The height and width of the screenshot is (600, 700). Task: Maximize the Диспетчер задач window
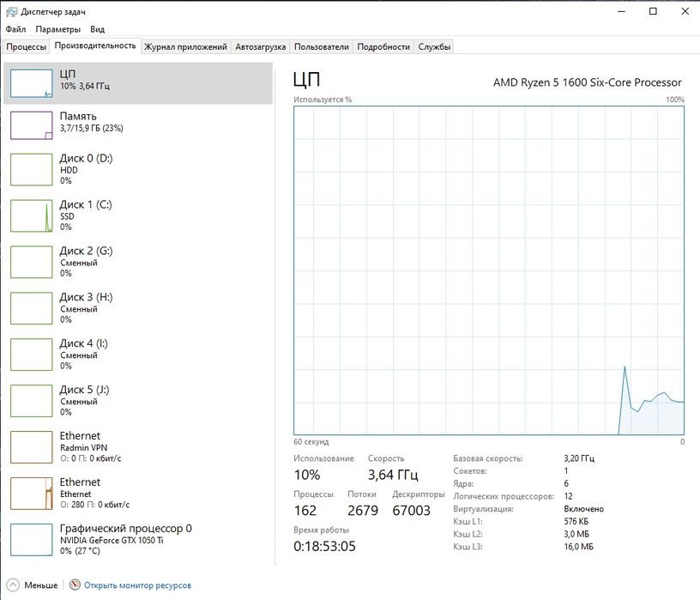(653, 12)
